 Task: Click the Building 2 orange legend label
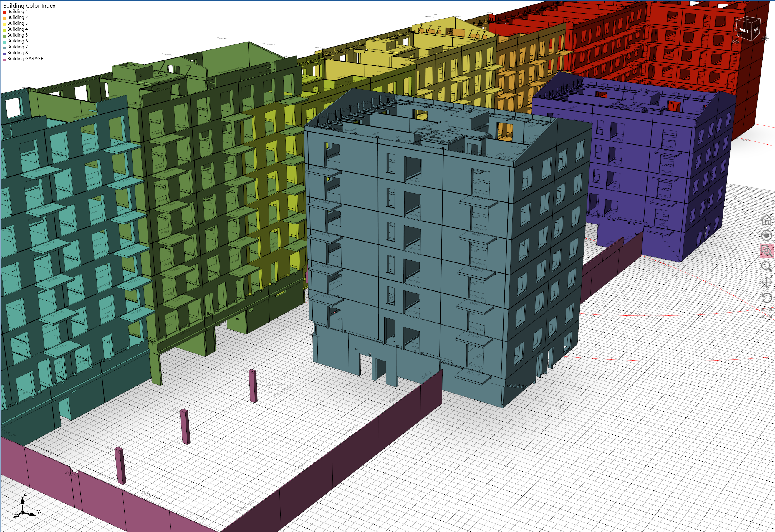tap(17, 17)
